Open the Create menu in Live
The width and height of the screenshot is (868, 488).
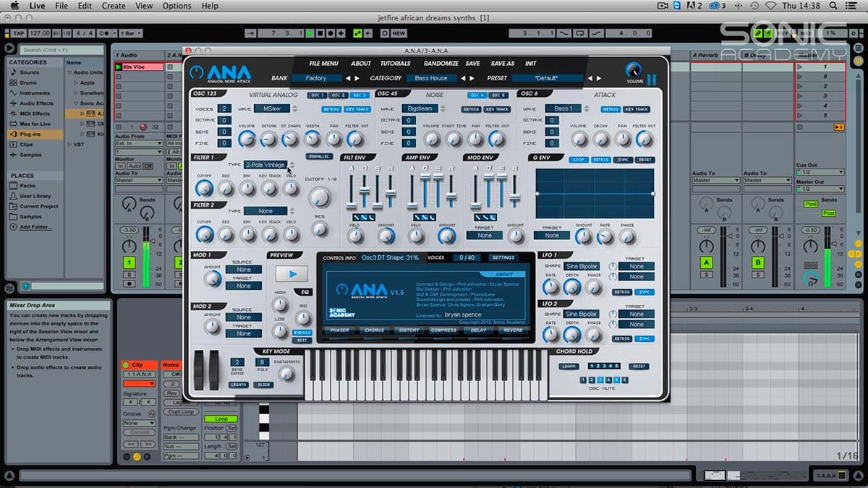click(x=114, y=6)
